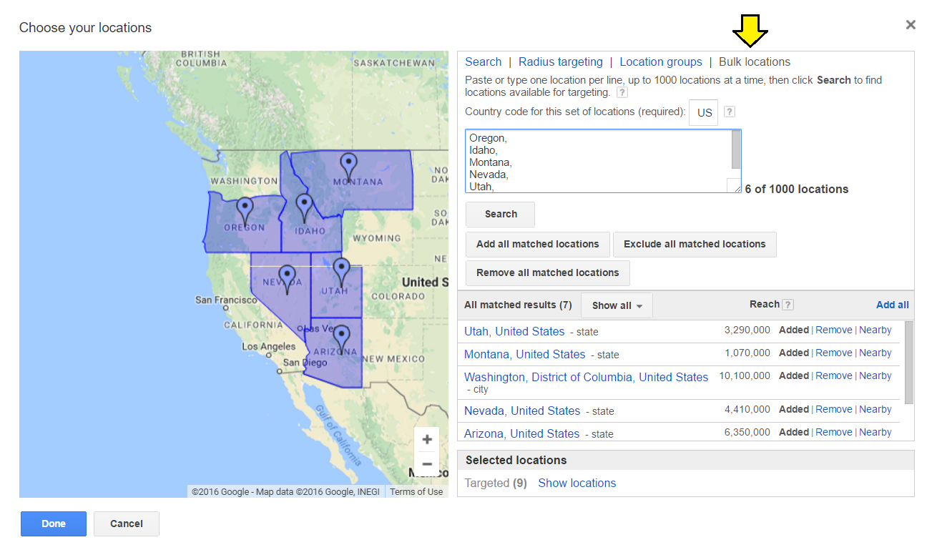Image resolution: width=937 pixels, height=560 pixels.
Task: Open Washington, District of Columbia result
Action: click(x=586, y=377)
